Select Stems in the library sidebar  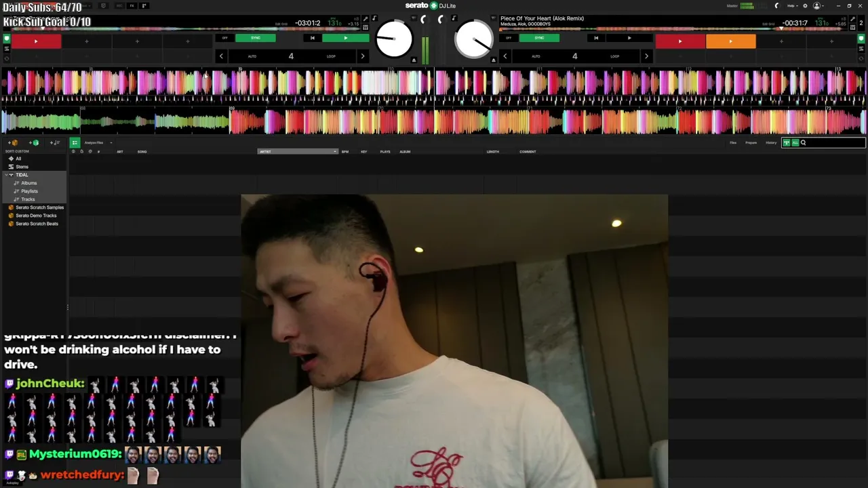[x=22, y=167]
